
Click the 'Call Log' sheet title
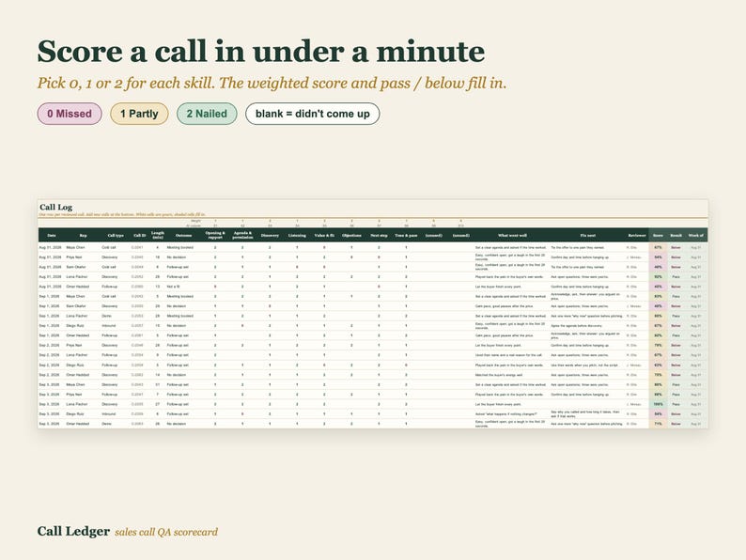pyautogui.click(x=56, y=207)
